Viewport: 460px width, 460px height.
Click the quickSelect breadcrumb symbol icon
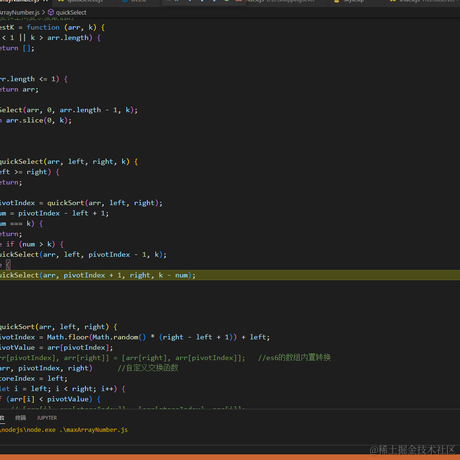[x=51, y=12]
